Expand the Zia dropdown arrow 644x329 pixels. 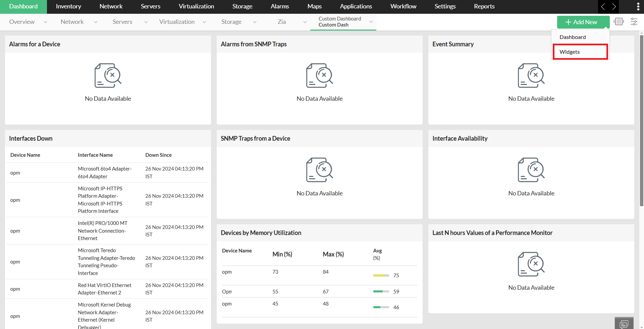click(305, 22)
